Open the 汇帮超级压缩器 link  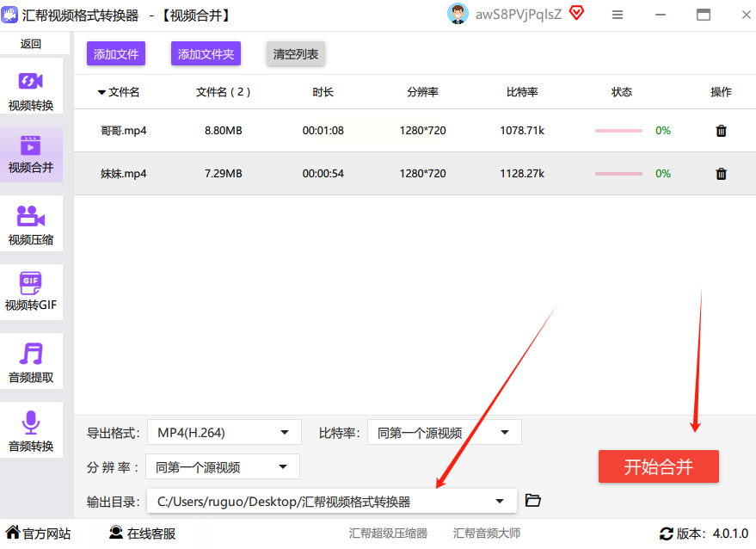pos(388,533)
